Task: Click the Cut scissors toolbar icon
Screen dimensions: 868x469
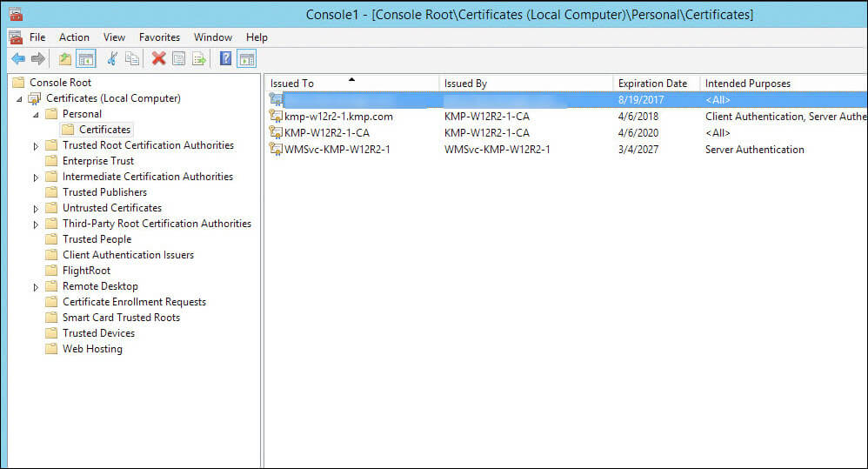Action: 112,58
